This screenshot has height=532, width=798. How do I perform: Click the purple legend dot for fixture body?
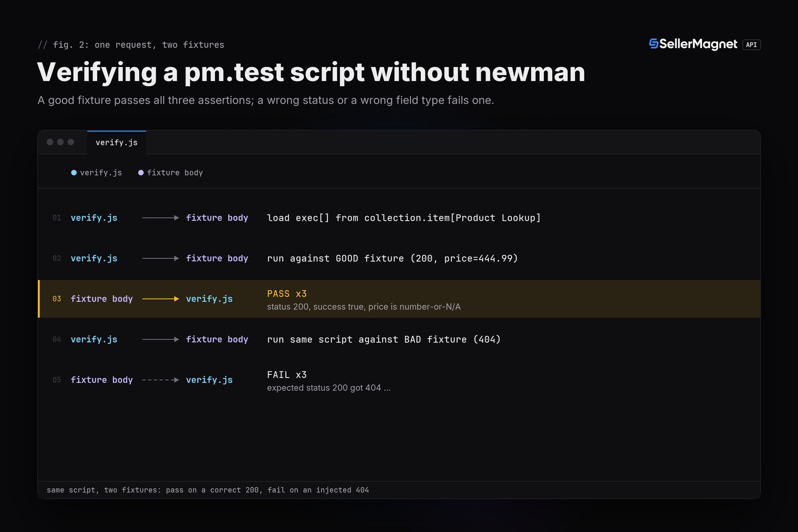click(141, 172)
